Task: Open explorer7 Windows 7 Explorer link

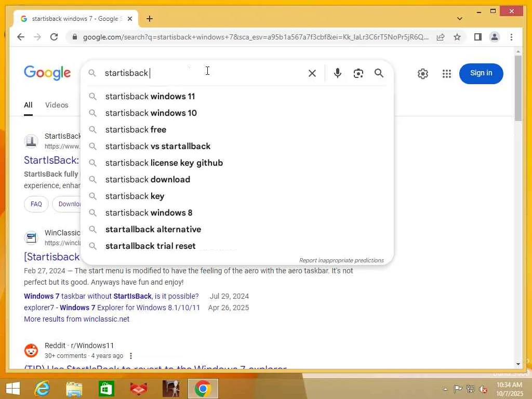Action: (112, 308)
